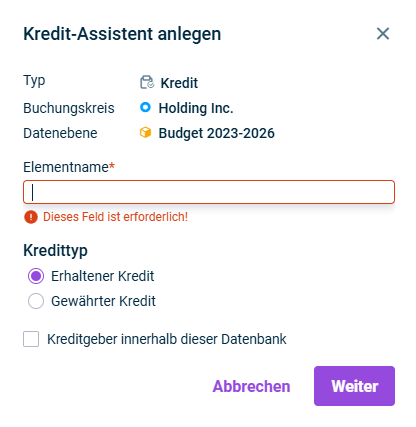416x427 pixels.
Task: Click the bold Kredit type value
Action: tap(179, 83)
